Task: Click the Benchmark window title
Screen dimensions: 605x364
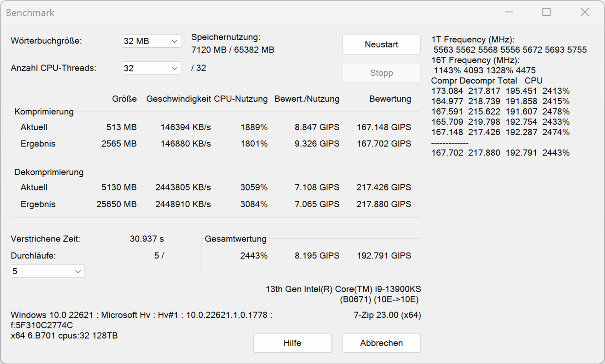Action: [30, 13]
